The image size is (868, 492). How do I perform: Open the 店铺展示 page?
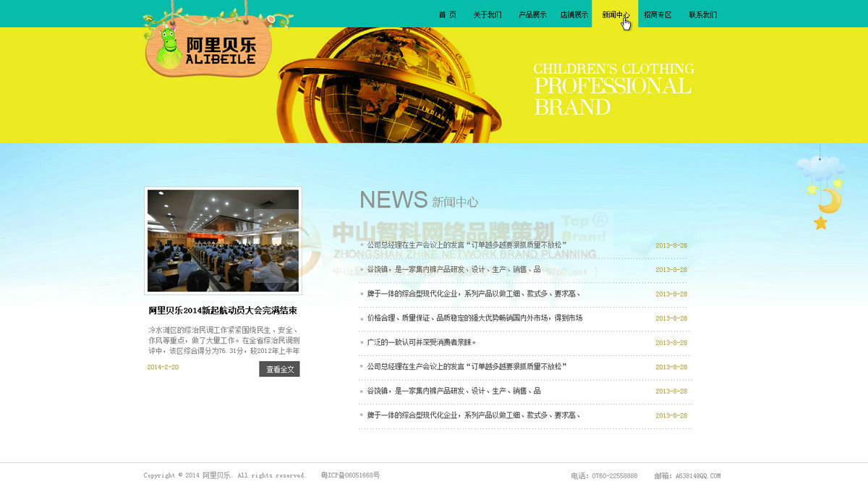click(x=574, y=14)
